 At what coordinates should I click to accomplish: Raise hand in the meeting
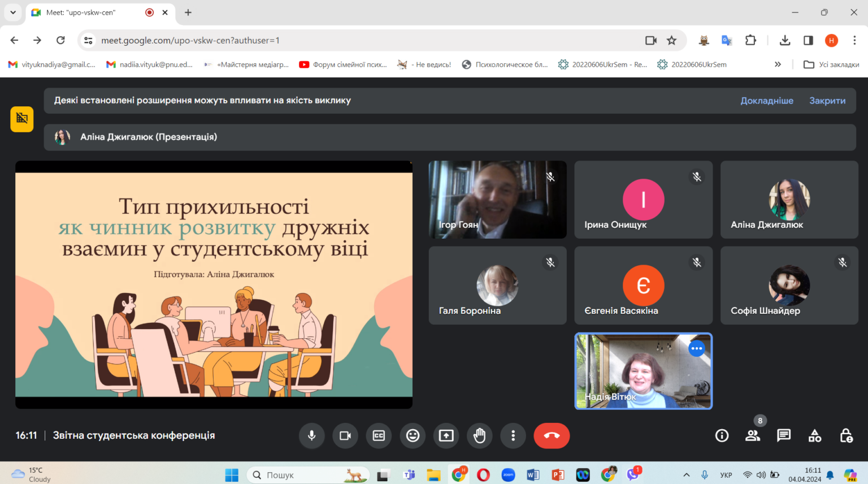(x=479, y=435)
